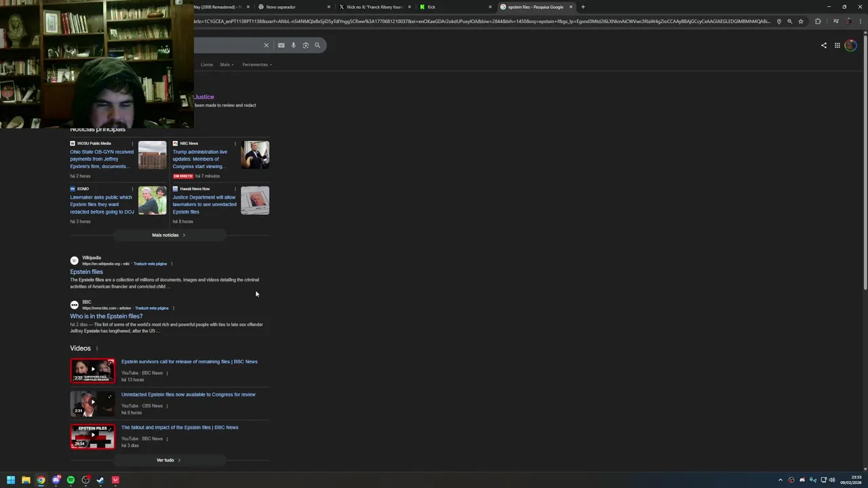Translate the Wikipedia result page
The width and height of the screenshot is (868, 488).
click(x=150, y=264)
